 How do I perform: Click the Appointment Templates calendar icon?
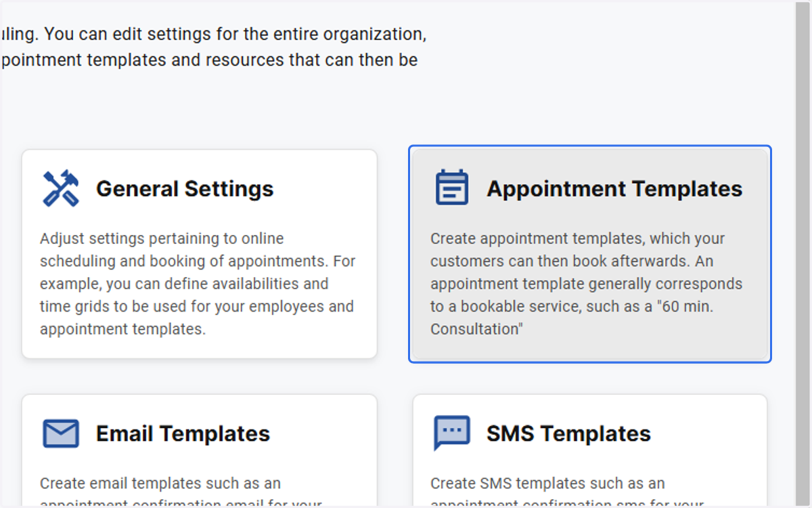[451, 188]
